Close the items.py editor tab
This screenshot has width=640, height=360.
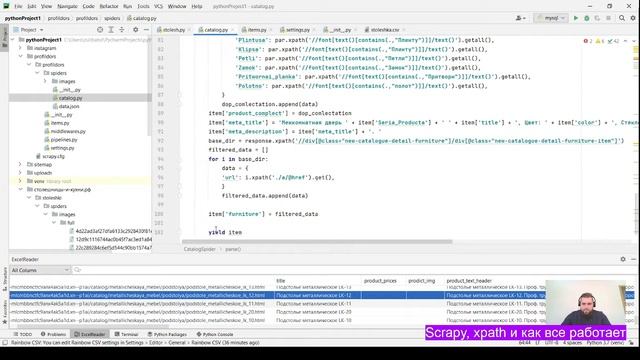pyautogui.click(x=271, y=30)
